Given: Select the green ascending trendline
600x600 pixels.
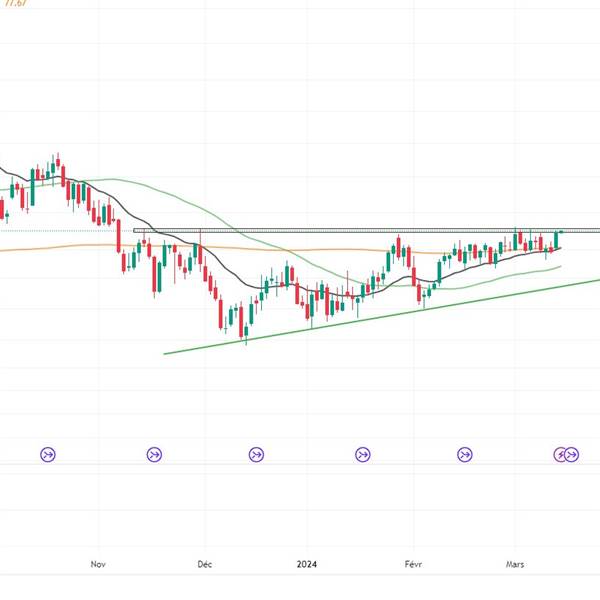Looking at the screenshot, I should 300,330.
